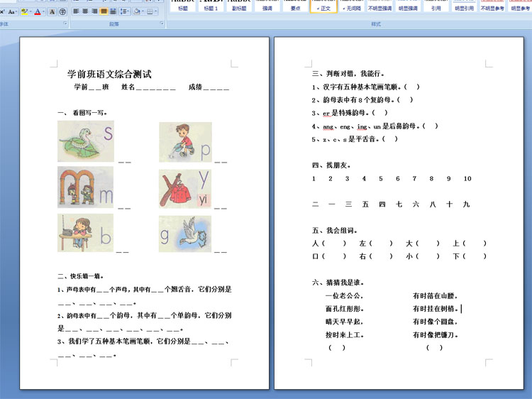Viewport: 532px width, 399px height.
Task: Select the 正文 style
Action: click(323, 6)
